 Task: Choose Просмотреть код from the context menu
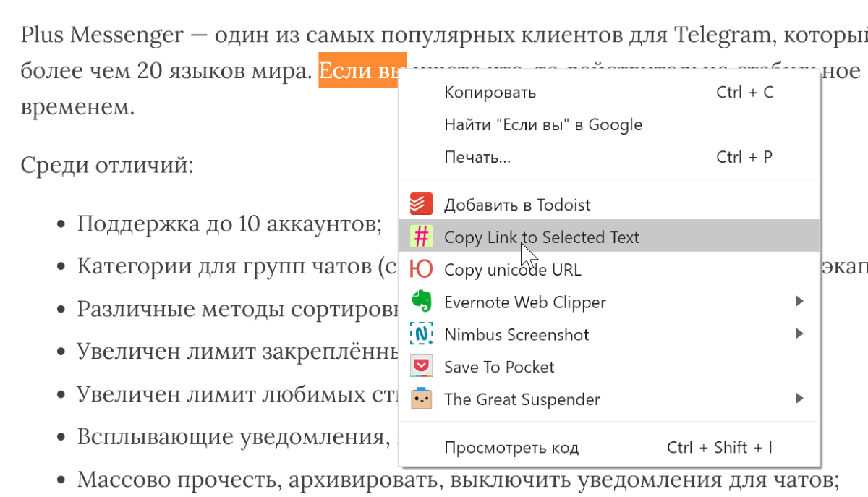tap(610, 448)
